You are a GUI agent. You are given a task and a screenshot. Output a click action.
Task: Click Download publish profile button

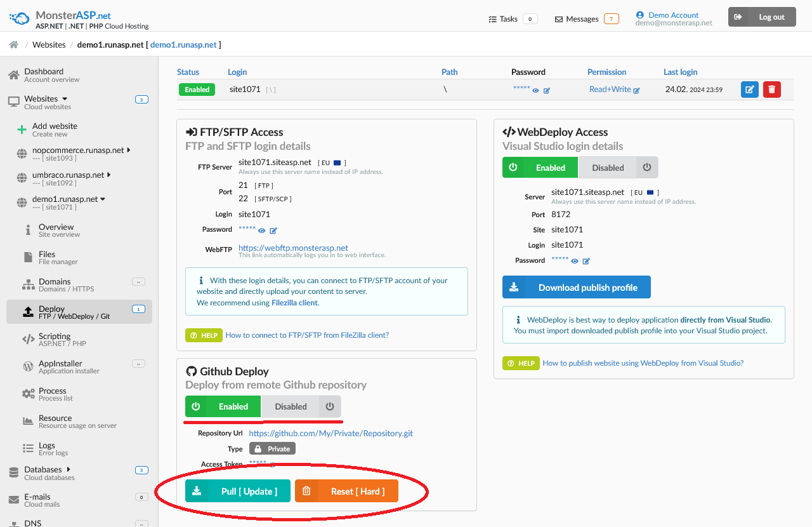point(577,287)
